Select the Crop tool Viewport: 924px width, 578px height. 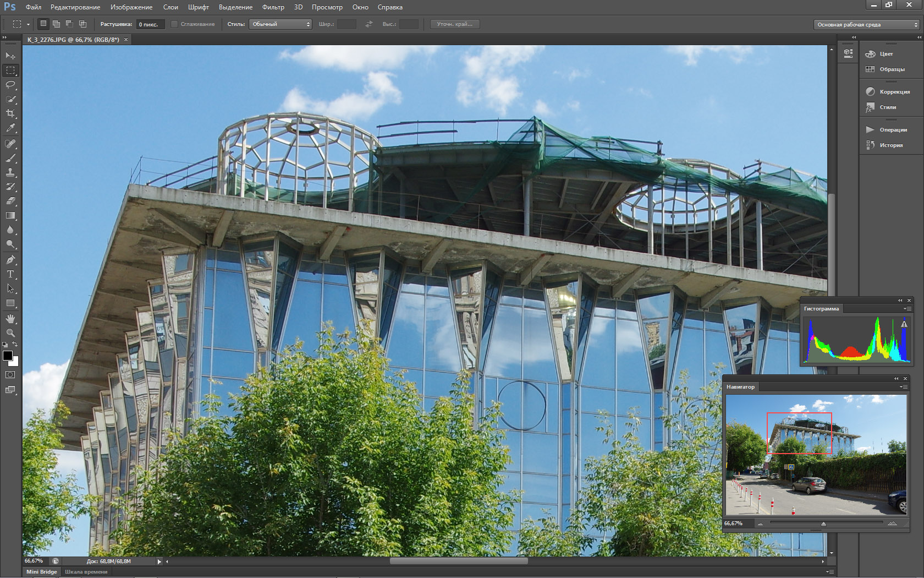[x=10, y=113]
